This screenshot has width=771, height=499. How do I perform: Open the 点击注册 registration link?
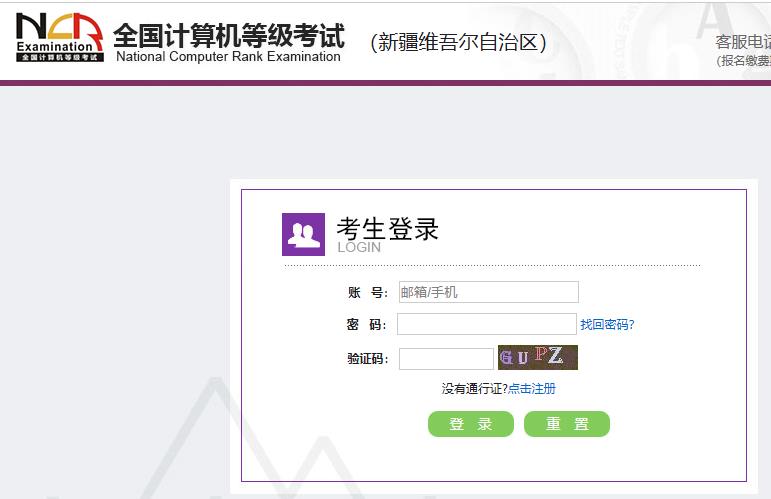[x=532, y=389]
